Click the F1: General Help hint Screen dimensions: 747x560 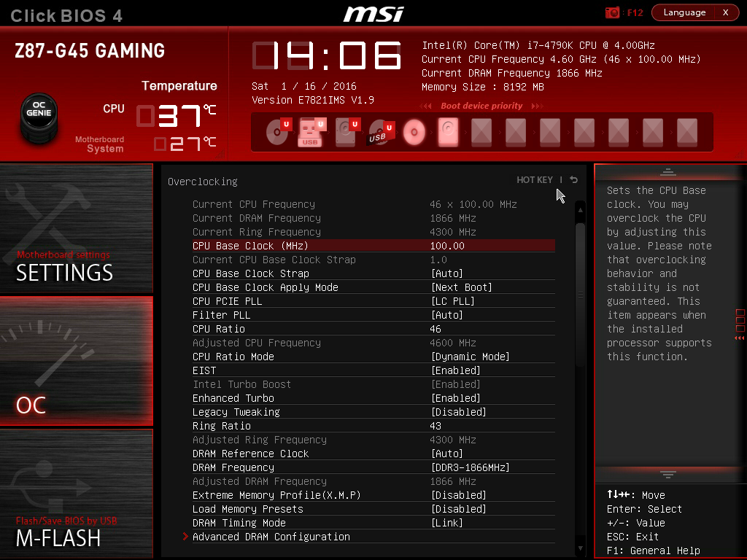(653, 551)
